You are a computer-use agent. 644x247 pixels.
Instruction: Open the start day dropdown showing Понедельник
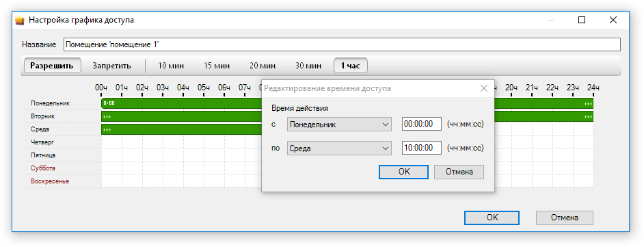339,124
